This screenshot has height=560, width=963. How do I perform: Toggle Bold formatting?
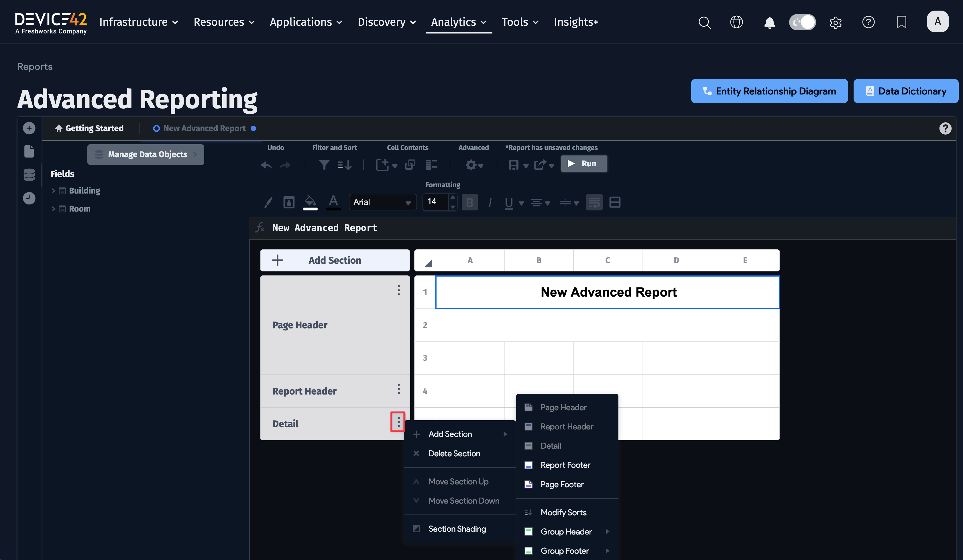click(470, 202)
